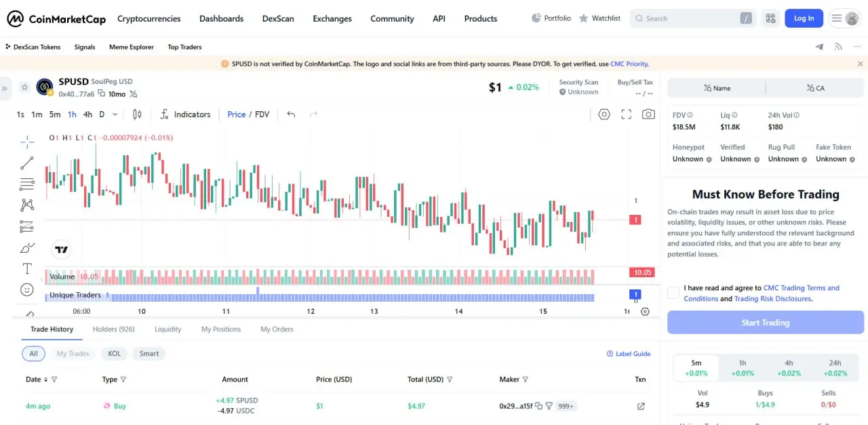Close the unverified token notice banner
868x425 pixels.
pos(861,64)
